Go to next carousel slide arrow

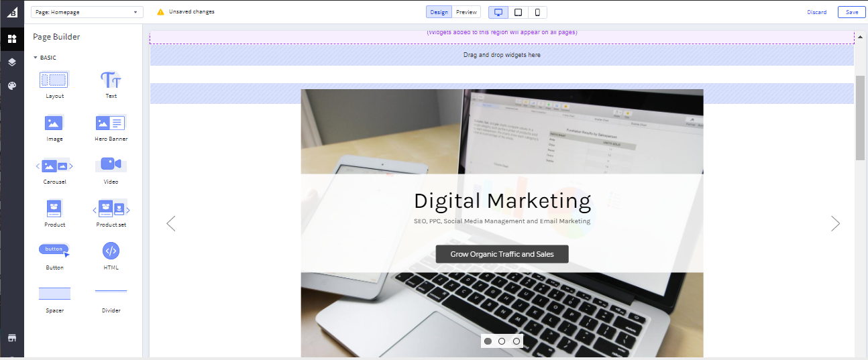pyautogui.click(x=835, y=223)
